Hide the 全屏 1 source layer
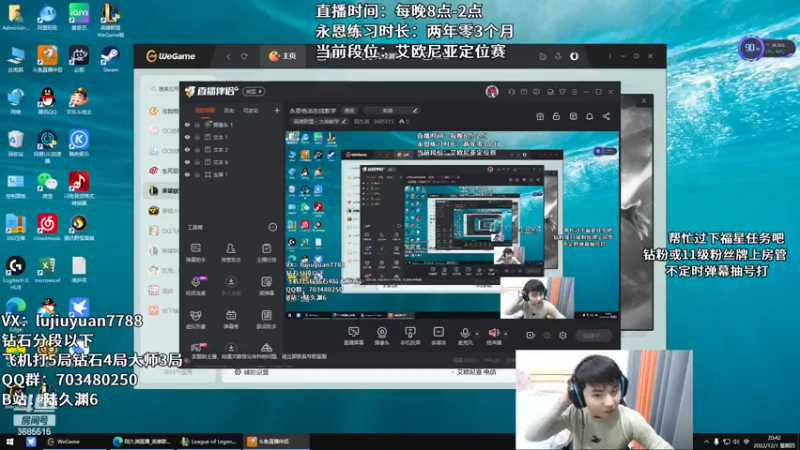This screenshot has height=450, width=800. click(x=187, y=174)
